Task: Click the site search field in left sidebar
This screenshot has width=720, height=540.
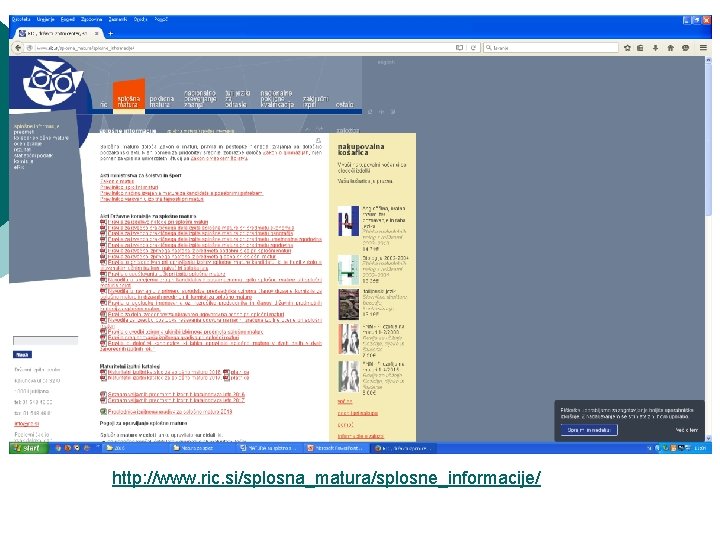Action: pos(45,340)
